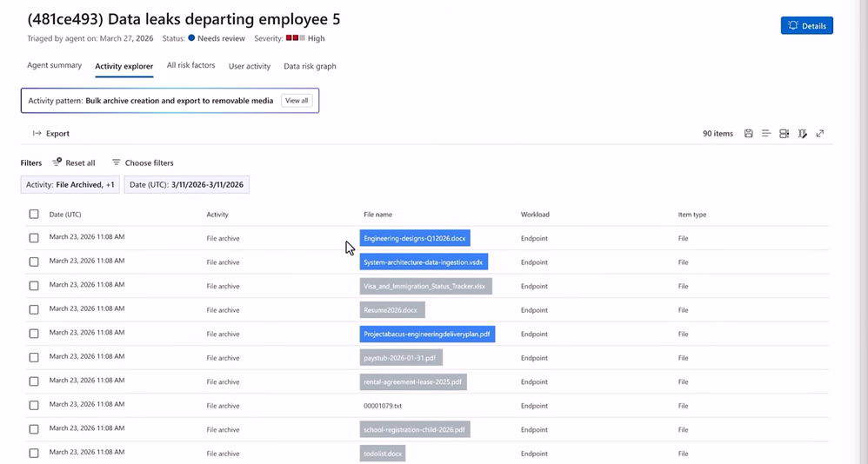This screenshot has width=868, height=464.
Task: Click the Workload column header
Action: click(x=535, y=215)
